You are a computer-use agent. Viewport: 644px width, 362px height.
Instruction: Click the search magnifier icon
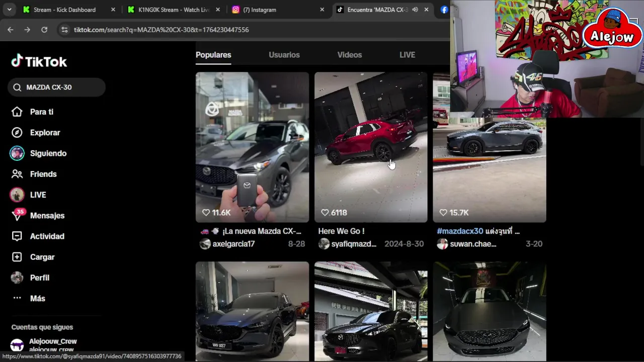click(x=17, y=87)
